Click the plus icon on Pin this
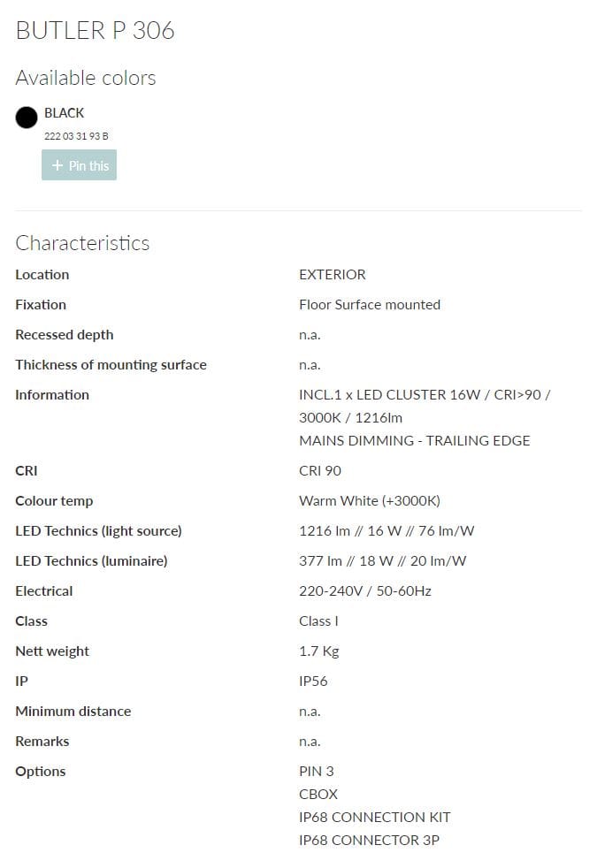The image size is (597, 868). (x=57, y=166)
